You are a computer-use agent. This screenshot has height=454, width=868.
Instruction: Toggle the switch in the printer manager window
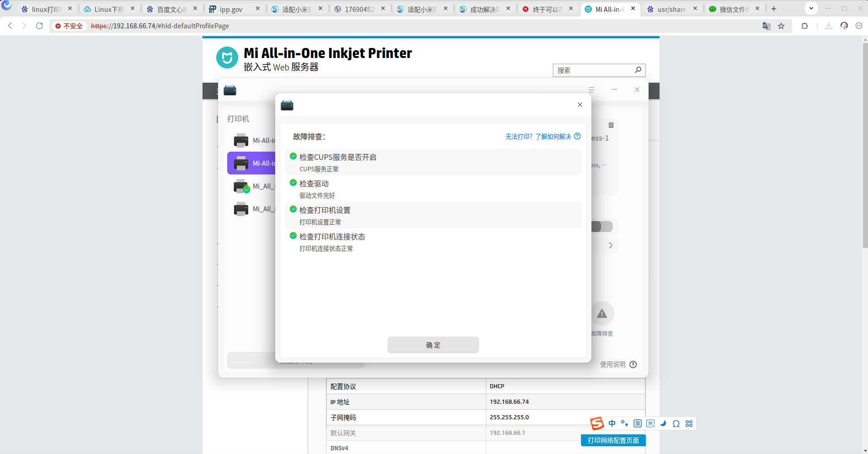[x=602, y=227]
